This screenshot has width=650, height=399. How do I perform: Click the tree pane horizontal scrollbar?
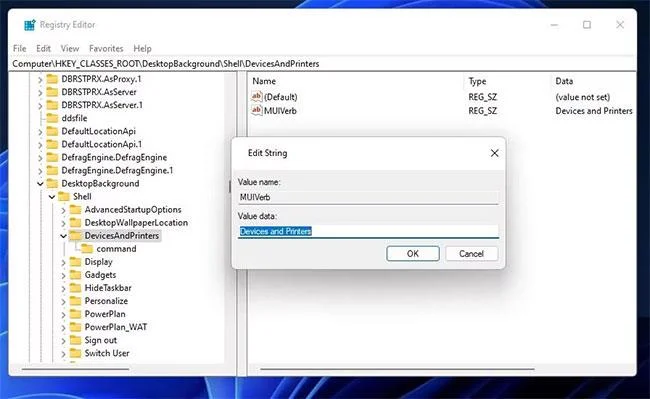(75, 369)
